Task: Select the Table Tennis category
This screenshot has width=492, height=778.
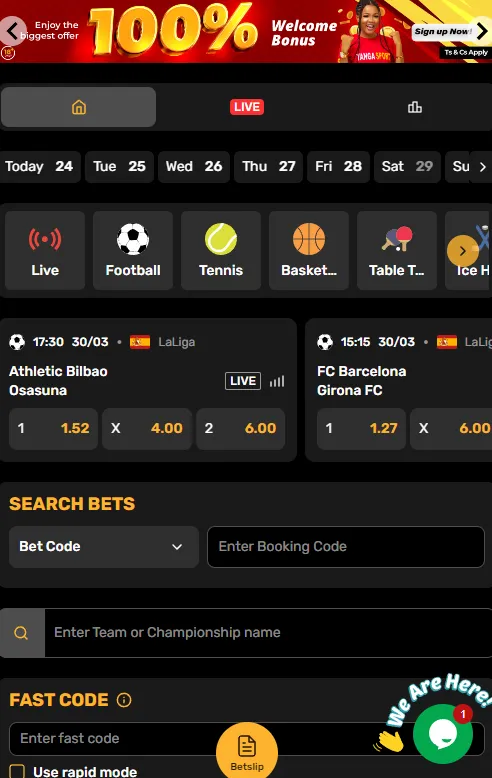Action: (x=397, y=250)
